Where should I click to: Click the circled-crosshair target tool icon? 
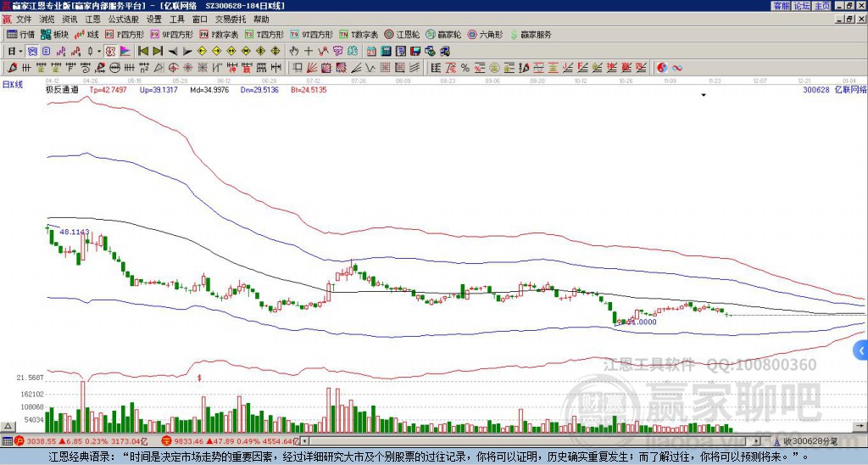pyautogui.click(x=173, y=68)
